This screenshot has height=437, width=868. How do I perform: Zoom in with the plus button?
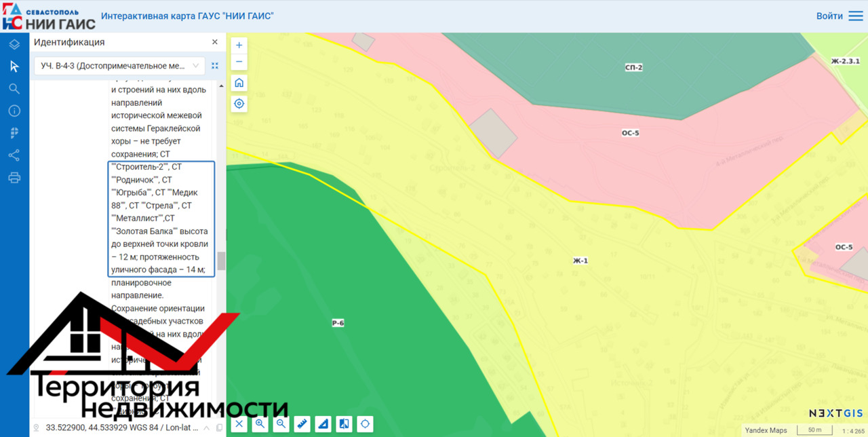click(x=239, y=45)
